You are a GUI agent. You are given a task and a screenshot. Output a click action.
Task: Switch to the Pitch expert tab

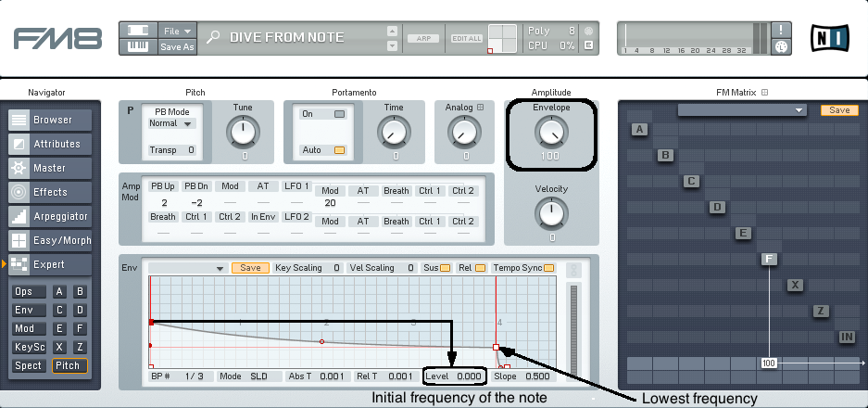tap(69, 366)
